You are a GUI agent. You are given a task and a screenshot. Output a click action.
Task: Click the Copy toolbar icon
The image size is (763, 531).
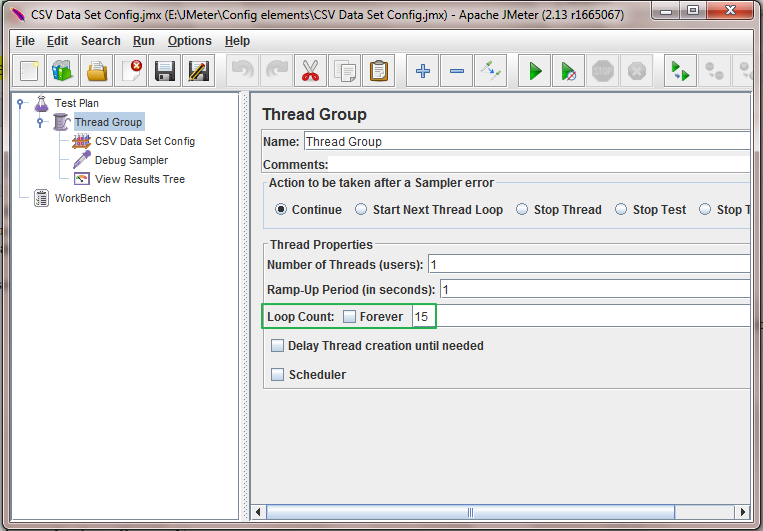[x=345, y=71]
